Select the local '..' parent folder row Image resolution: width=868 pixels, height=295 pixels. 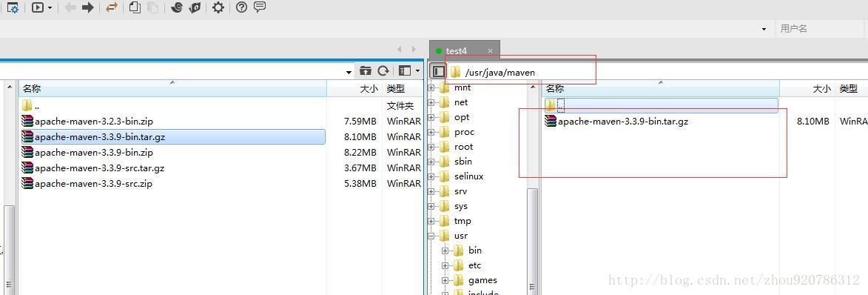tap(172, 105)
